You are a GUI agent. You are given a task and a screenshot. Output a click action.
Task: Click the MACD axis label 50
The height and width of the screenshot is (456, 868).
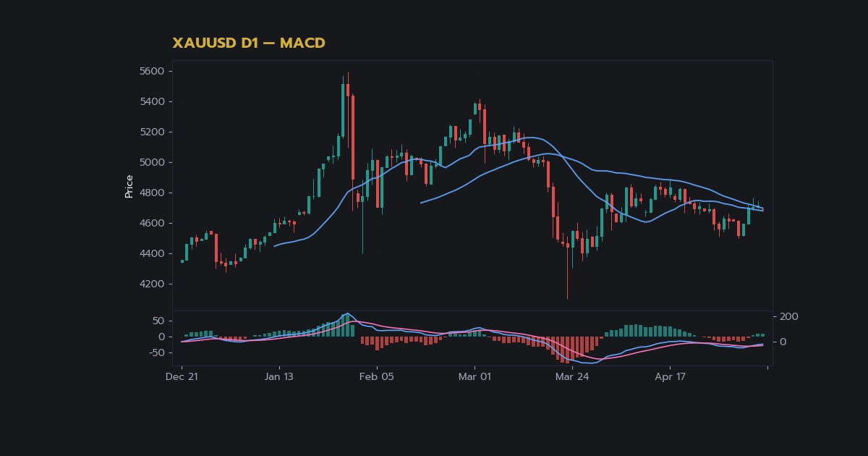coord(158,321)
